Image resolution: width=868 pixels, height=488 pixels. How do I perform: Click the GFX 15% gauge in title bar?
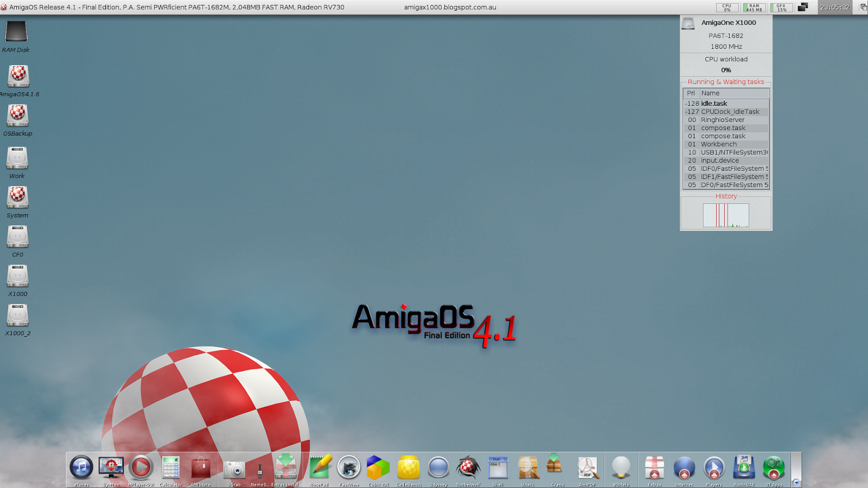click(781, 8)
